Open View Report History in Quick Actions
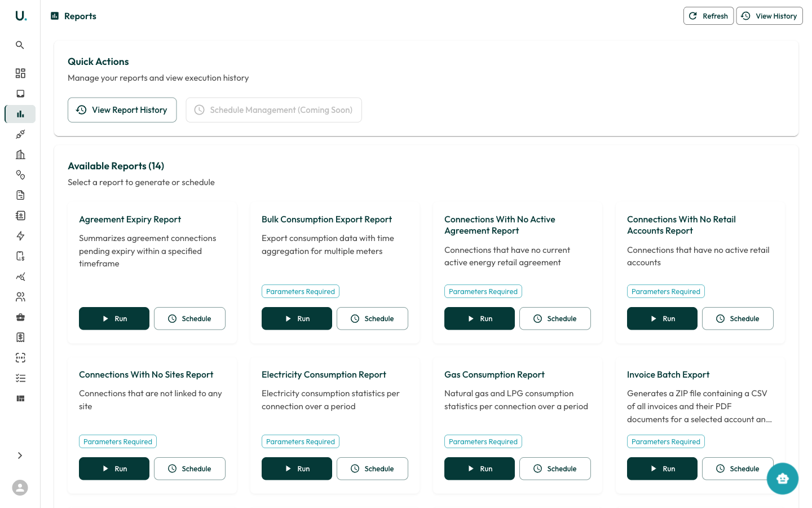Image resolution: width=812 pixels, height=508 pixels. point(122,110)
